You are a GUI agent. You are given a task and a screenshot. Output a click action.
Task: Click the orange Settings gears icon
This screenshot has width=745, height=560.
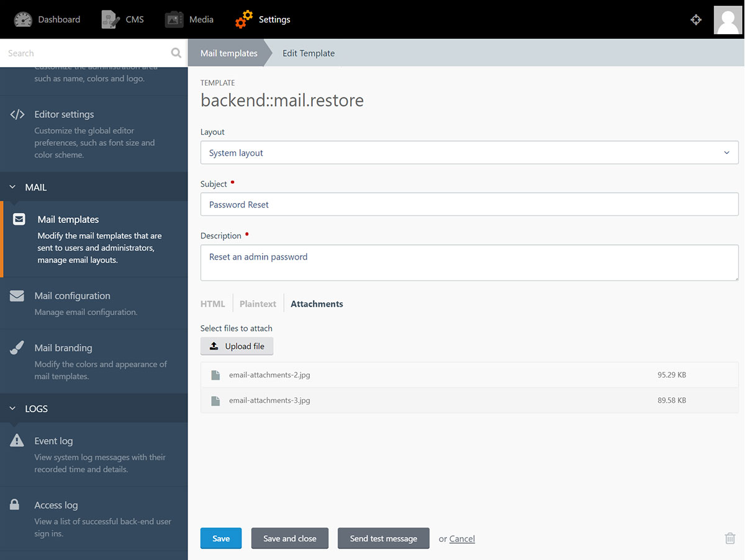coord(244,19)
